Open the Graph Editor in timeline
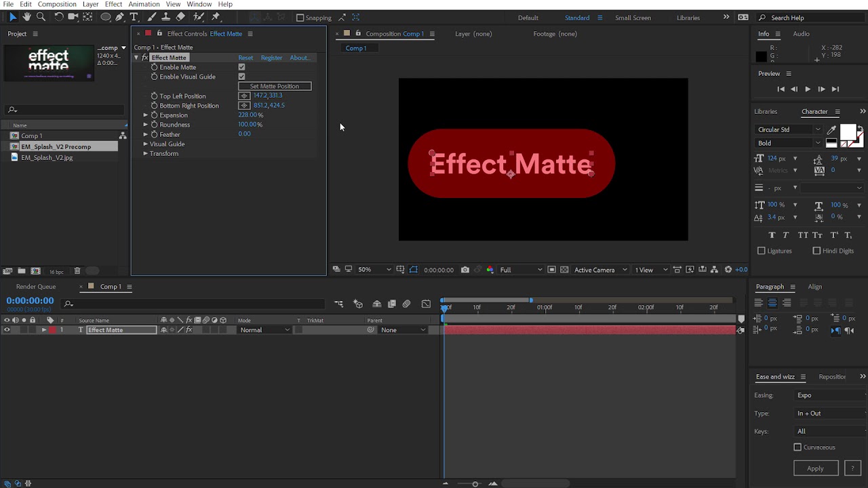The width and height of the screenshot is (868, 488). pos(426,304)
